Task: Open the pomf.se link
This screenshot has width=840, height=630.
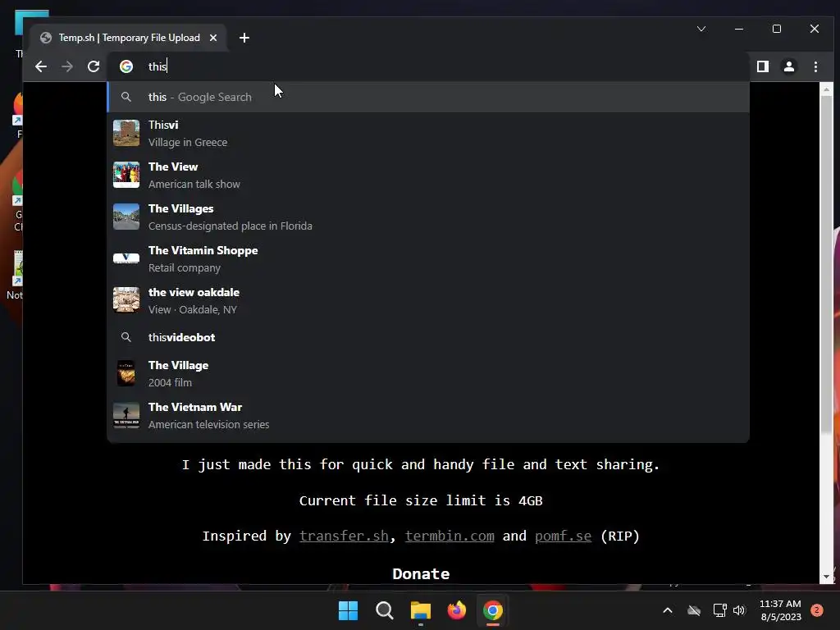Action: coord(563,536)
